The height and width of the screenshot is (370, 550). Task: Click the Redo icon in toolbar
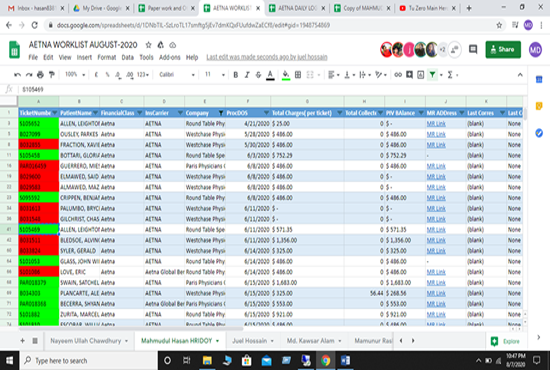coord(29,75)
